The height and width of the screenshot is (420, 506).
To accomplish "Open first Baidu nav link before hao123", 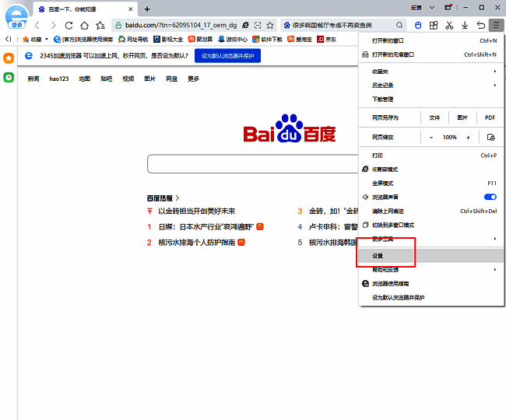I will [x=33, y=79].
